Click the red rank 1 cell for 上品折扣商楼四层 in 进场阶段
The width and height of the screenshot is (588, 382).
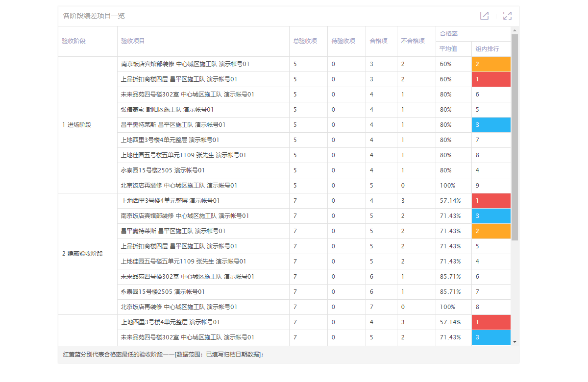(491, 79)
